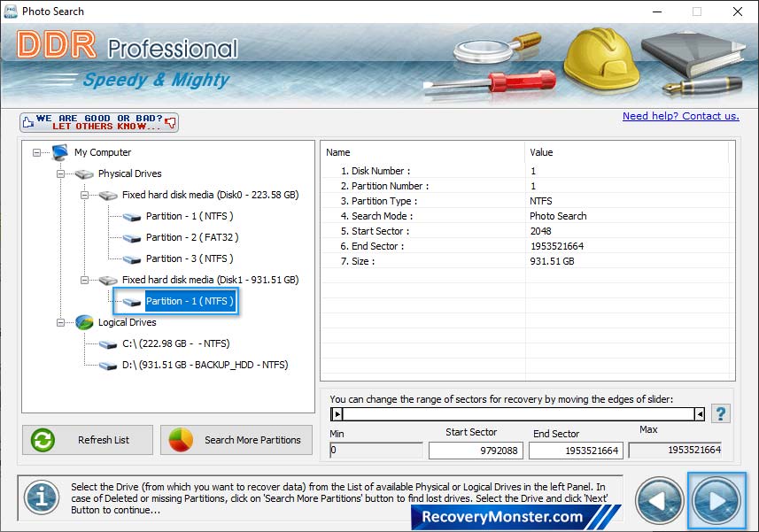Select Fixed hard disk media Disk0 label

coord(211,195)
